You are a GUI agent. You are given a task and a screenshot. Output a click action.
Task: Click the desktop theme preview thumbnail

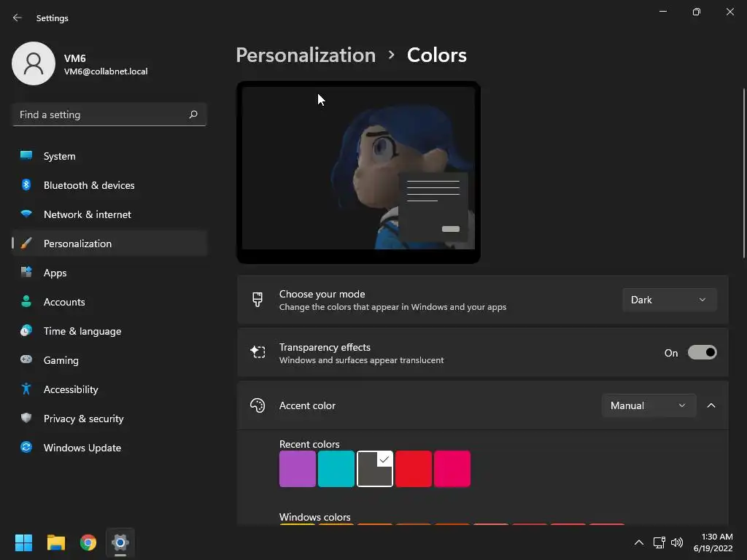(358, 172)
